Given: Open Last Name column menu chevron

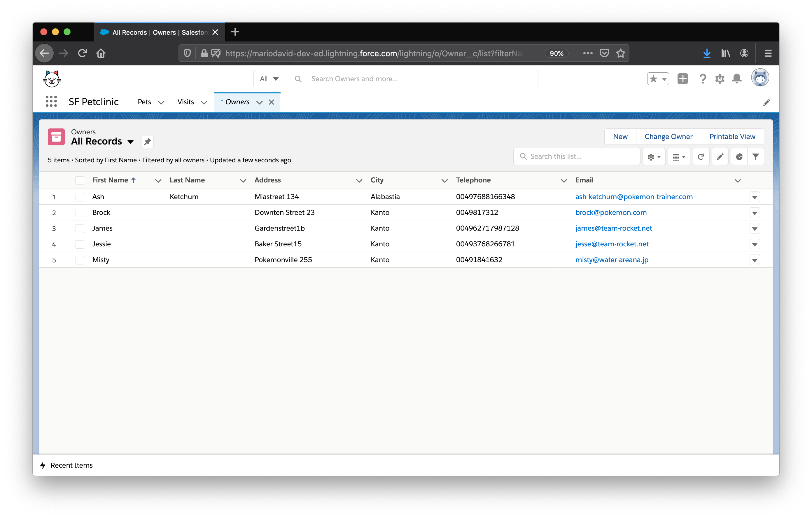Looking at the screenshot, I should tap(243, 180).
